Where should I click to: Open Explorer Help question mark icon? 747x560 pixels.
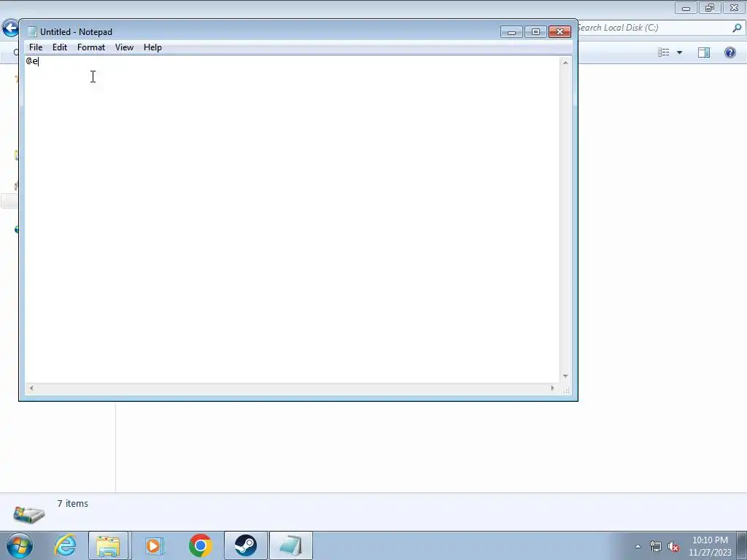pyautogui.click(x=729, y=52)
